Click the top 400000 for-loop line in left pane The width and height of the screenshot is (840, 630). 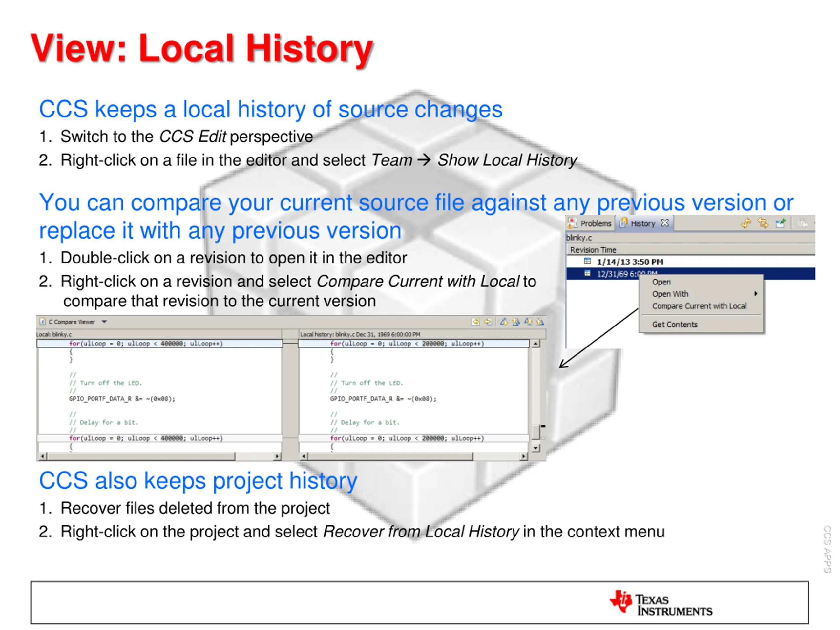click(159, 343)
